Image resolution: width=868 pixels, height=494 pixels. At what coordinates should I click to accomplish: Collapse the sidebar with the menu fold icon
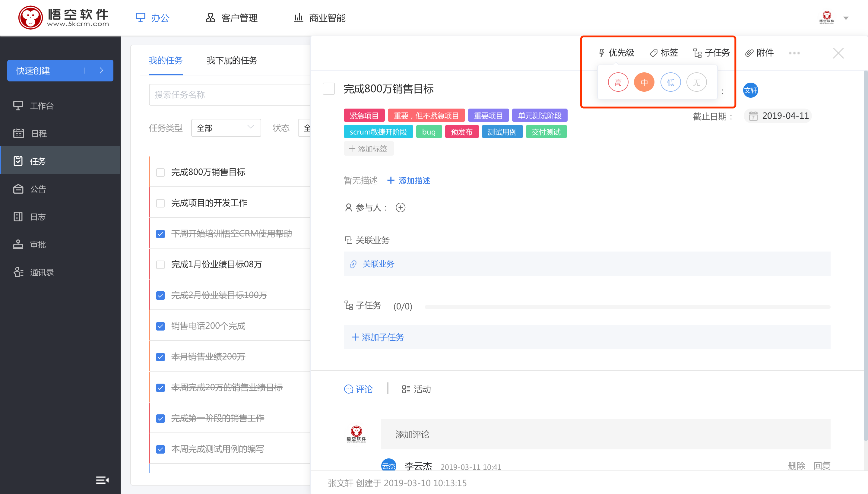(x=102, y=480)
